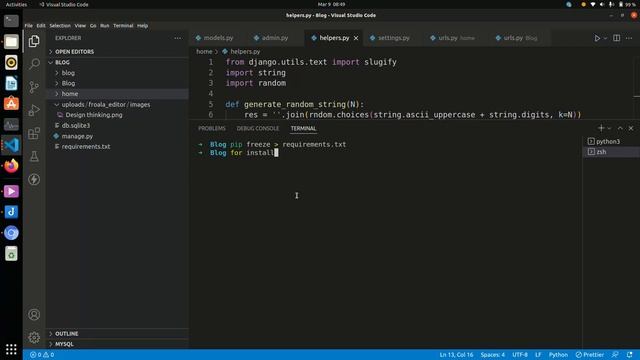The height and width of the screenshot is (360, 640).
Task: Click Prettier status bar item
Action: coord(590,355)
